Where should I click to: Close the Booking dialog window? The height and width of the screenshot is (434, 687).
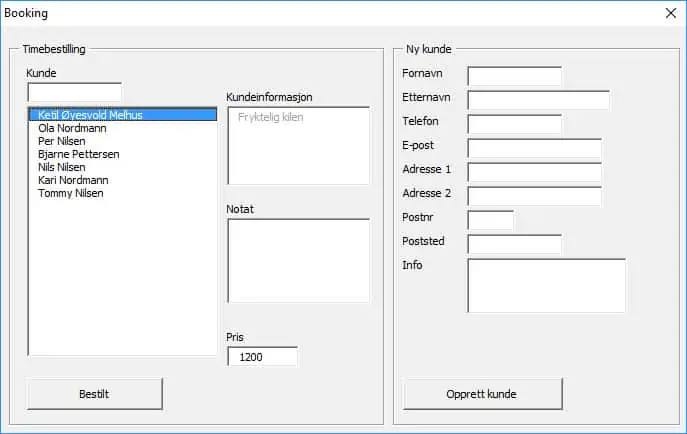pyautogui.click(x=670, y=13)
